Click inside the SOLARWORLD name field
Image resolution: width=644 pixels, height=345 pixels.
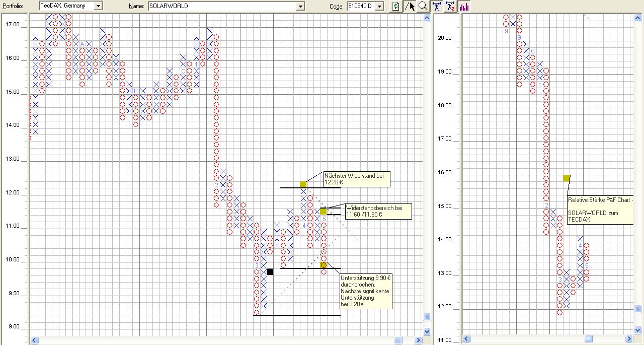221,6
